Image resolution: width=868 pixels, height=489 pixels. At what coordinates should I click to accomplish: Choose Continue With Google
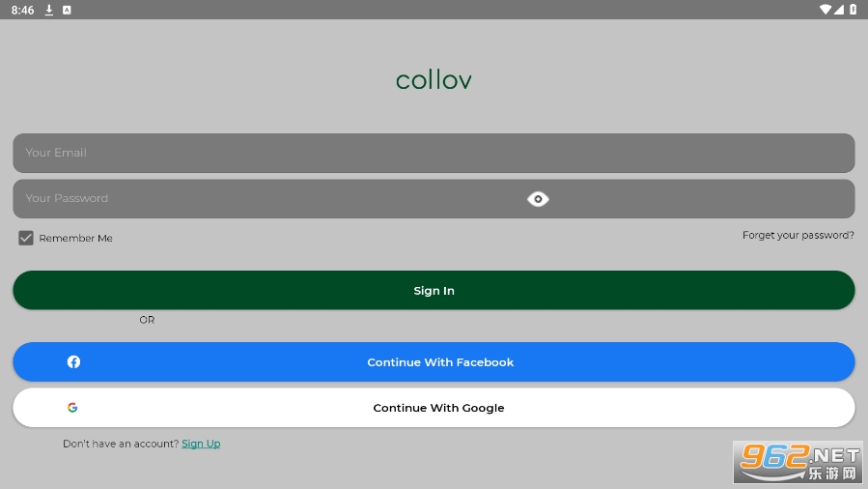438,408
